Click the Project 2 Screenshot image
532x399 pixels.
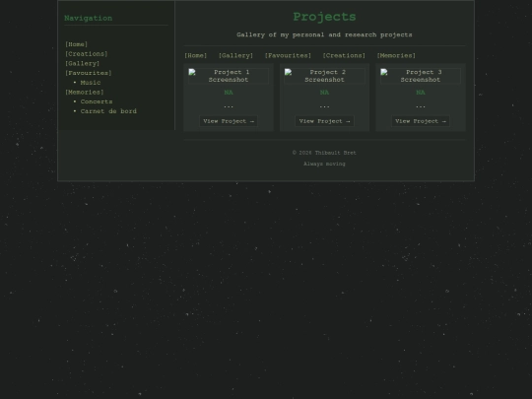tap(324, 76)
